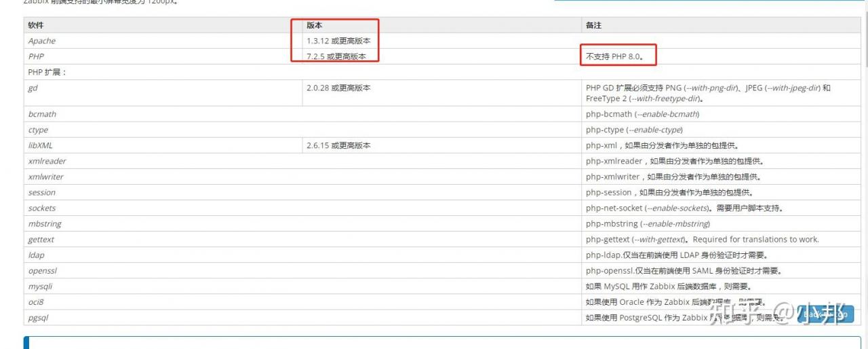Click the 'php-xmlreader' remark text
The image size is (868, 349).
point(674,161)
